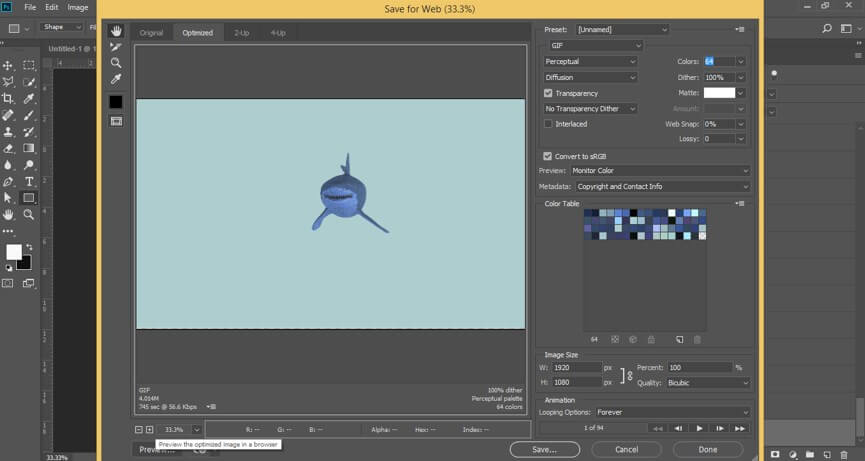Viewport: 865px width, 461px height.
Task: Go to the next animation frame
Action: [720, 428]
